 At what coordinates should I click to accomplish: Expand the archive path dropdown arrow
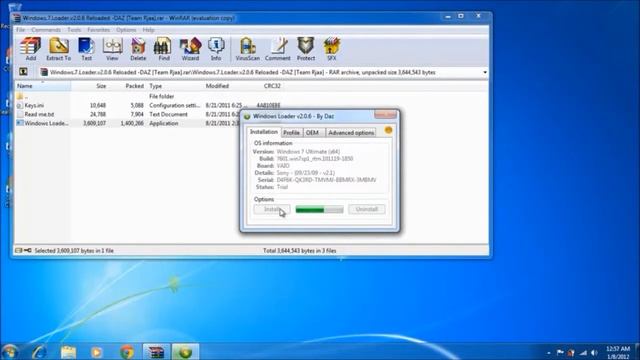484,72
